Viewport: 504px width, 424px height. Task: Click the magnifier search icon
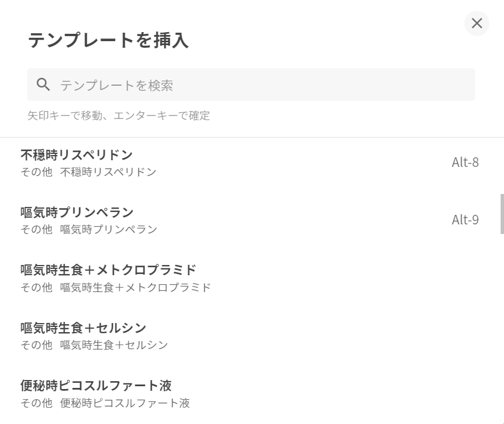(x=43, y=85)
